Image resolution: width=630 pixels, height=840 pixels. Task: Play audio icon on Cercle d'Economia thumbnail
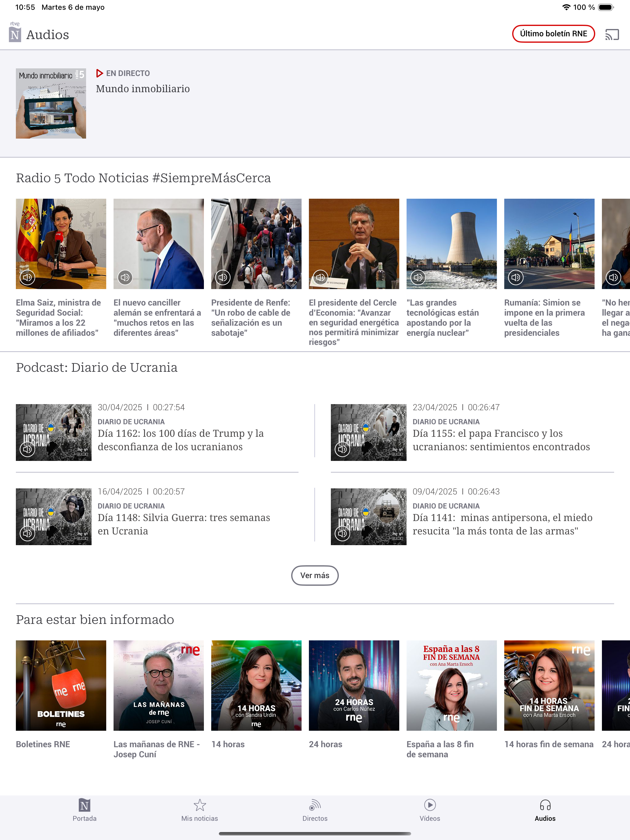(320, 277)
